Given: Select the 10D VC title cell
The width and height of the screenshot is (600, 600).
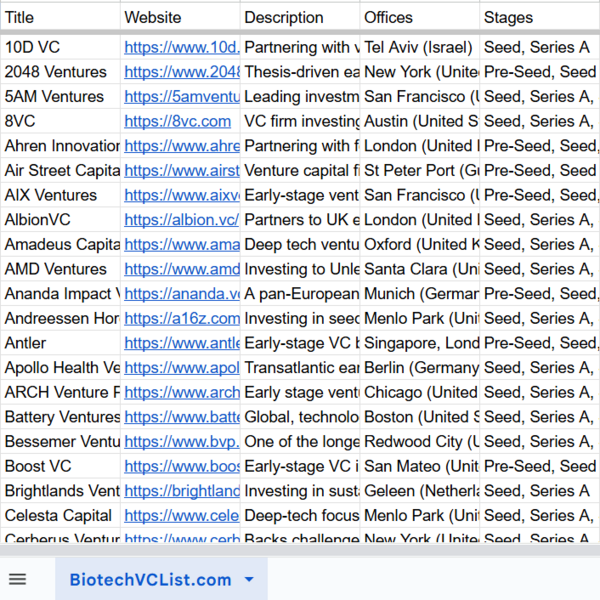Looking at the screenshot, I should click(60, 47).
